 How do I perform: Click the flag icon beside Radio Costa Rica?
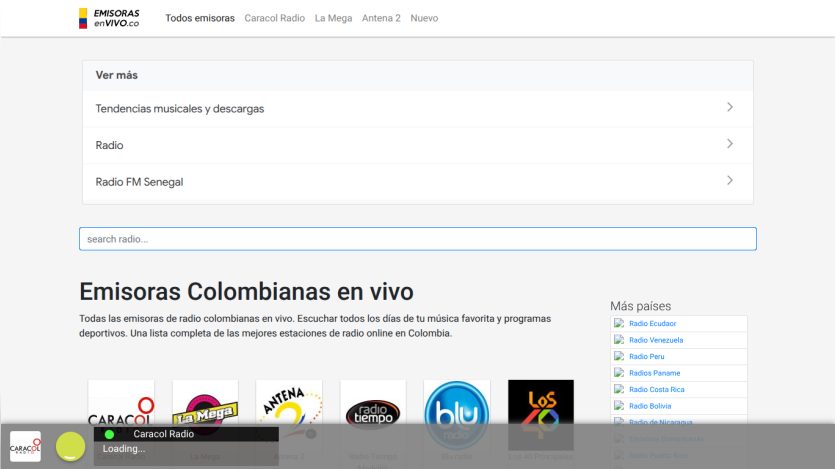tap(619, 389)
